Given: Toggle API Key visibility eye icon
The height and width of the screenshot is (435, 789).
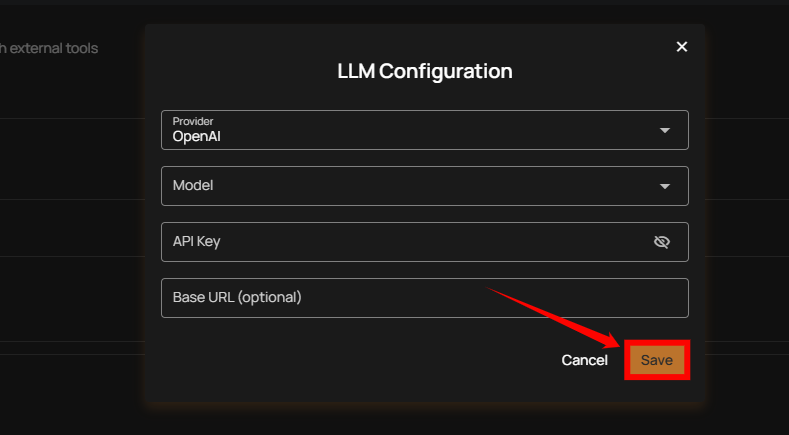Looking at the screenshot, I should tap(661, 242).
